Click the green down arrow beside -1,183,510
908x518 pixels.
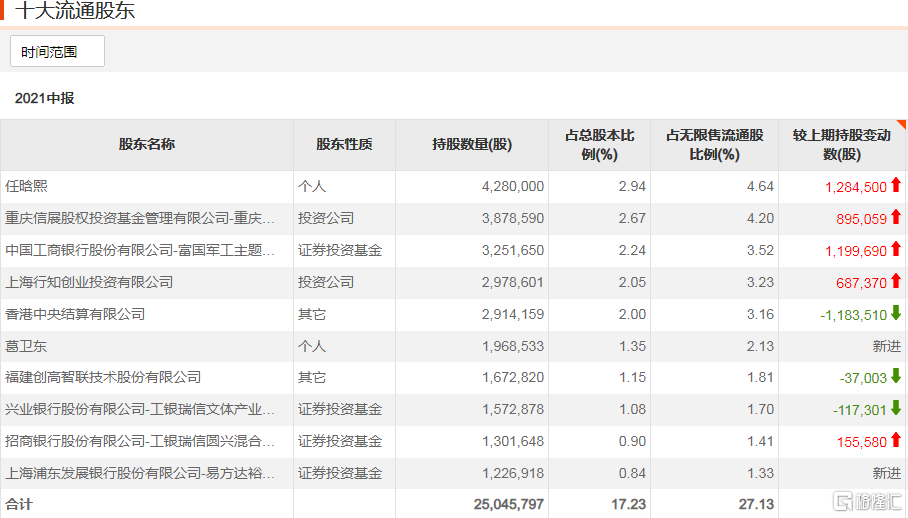pyautogui.click(x=896, y=313)
